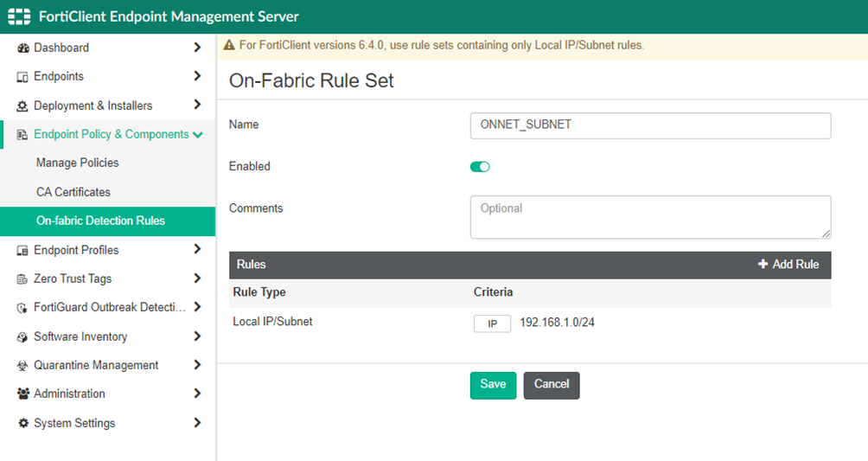The height and width of the screenshot is (461, 868).
Task: Expand the Dashboard menu chevron
Action: [x=197, y=48]
